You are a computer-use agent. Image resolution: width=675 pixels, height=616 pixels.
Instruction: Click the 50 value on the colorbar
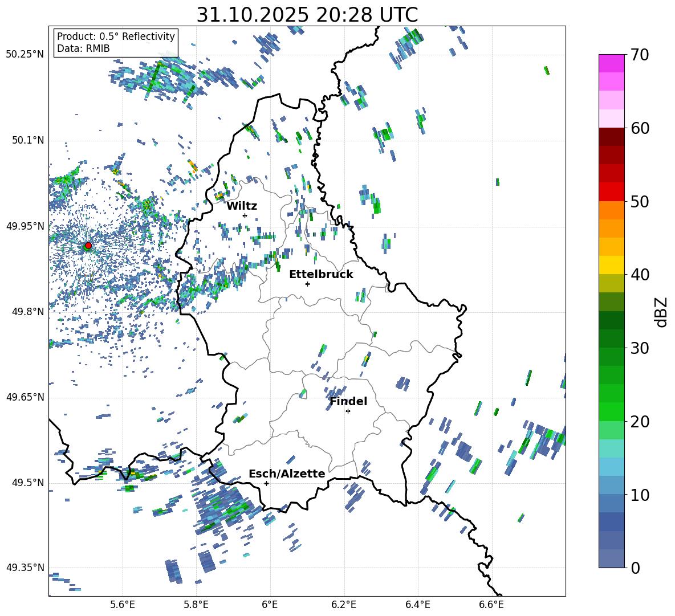(640, 201)
